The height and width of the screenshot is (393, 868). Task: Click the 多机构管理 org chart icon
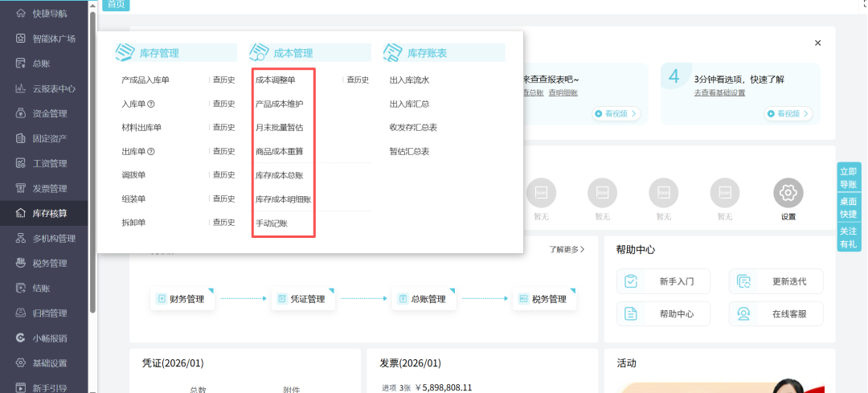click(x=20, y=239)
